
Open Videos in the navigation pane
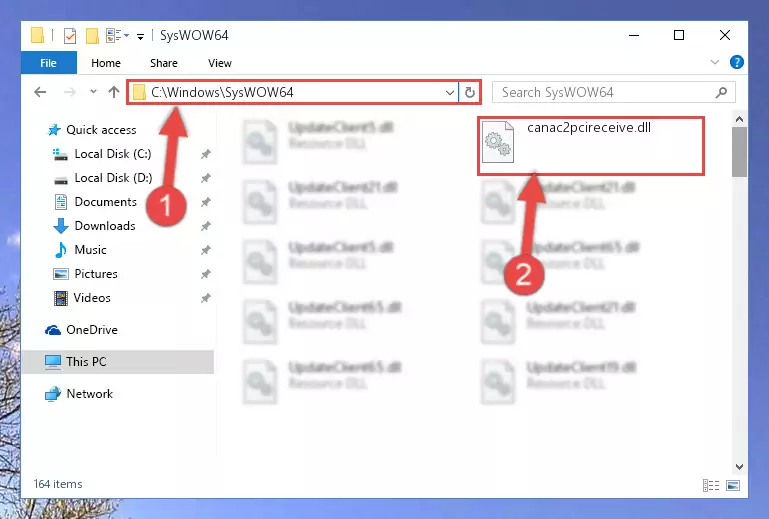point(82,298)
